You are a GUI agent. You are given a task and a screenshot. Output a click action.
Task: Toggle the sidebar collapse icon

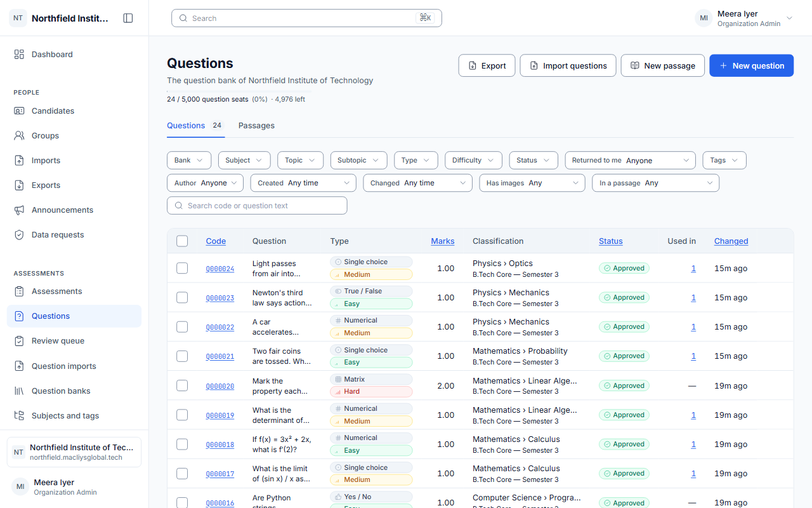click(x=128, y=18)
